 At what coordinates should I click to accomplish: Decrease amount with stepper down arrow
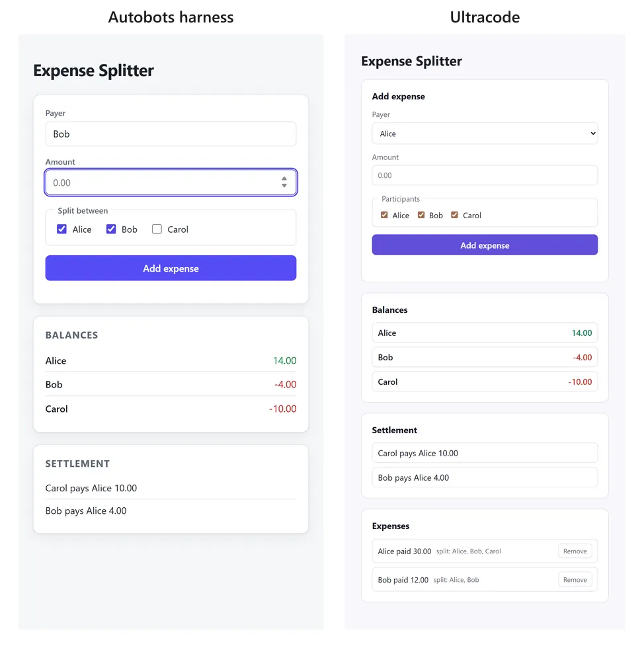tap(284, 186)
